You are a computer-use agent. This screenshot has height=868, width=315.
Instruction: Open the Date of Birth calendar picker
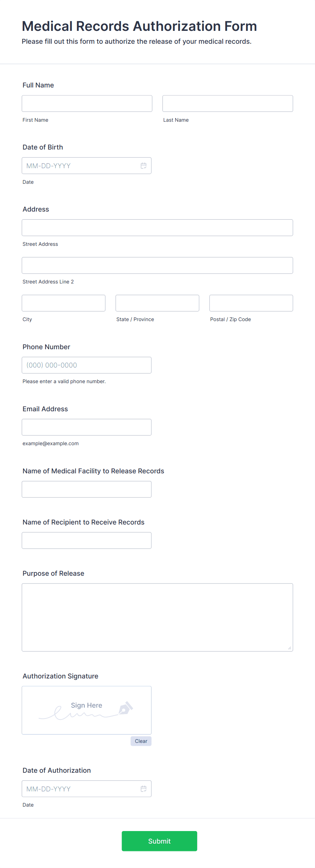click(x=143, y=166)
